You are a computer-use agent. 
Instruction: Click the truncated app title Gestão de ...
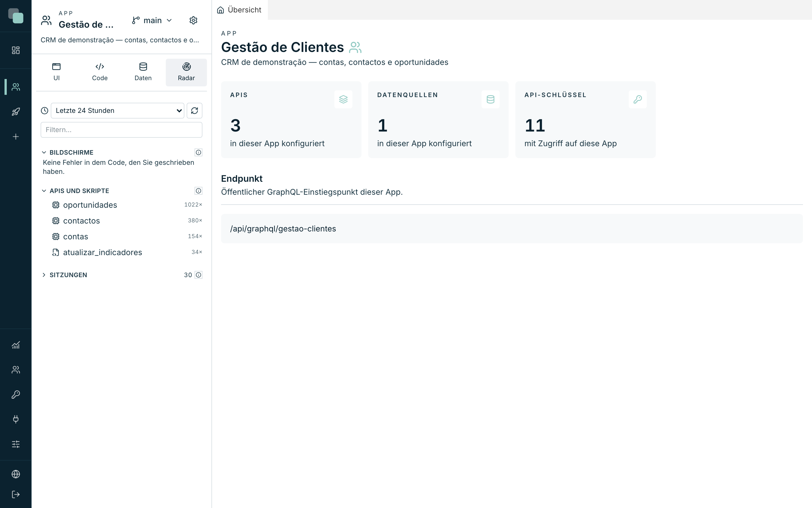[86, 25]
